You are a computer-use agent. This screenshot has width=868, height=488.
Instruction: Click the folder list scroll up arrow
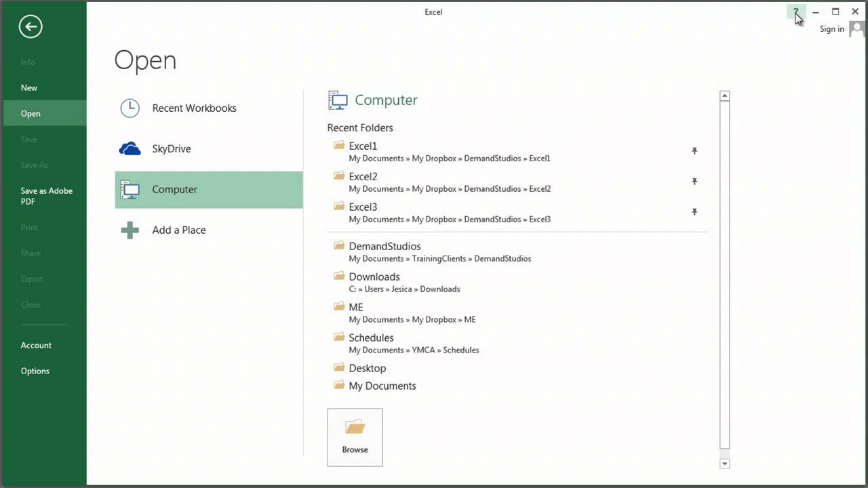(x=724, y=96)
